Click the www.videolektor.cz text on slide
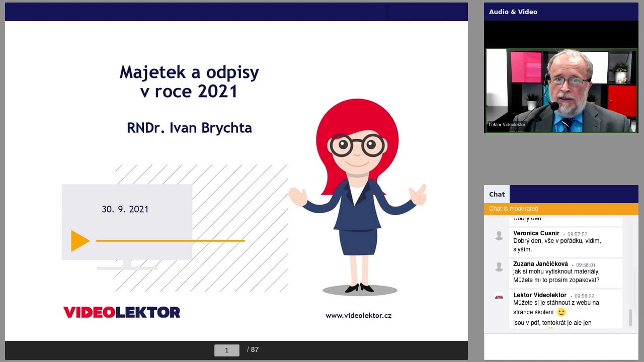The width and height of the screenshot is (644, 362). pos(358,316)
